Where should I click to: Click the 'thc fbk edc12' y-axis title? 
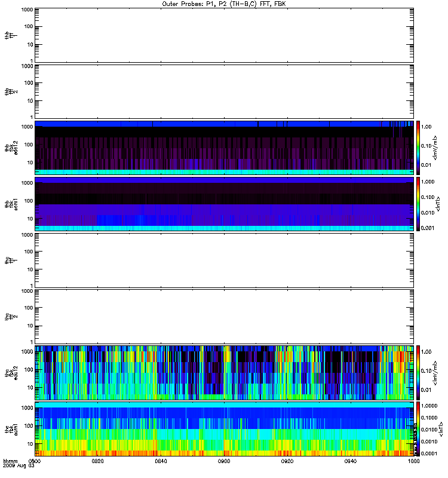pyautogui.click(x=11, y=373)
